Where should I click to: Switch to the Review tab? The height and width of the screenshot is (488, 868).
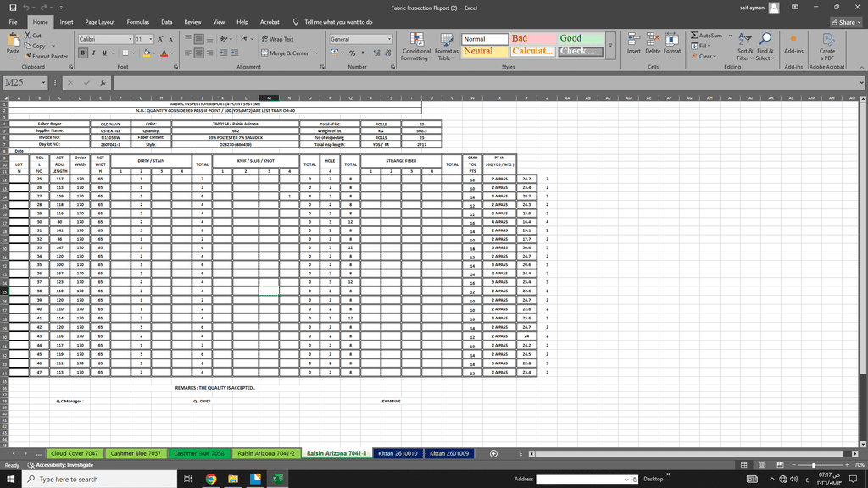click(192, 22)
